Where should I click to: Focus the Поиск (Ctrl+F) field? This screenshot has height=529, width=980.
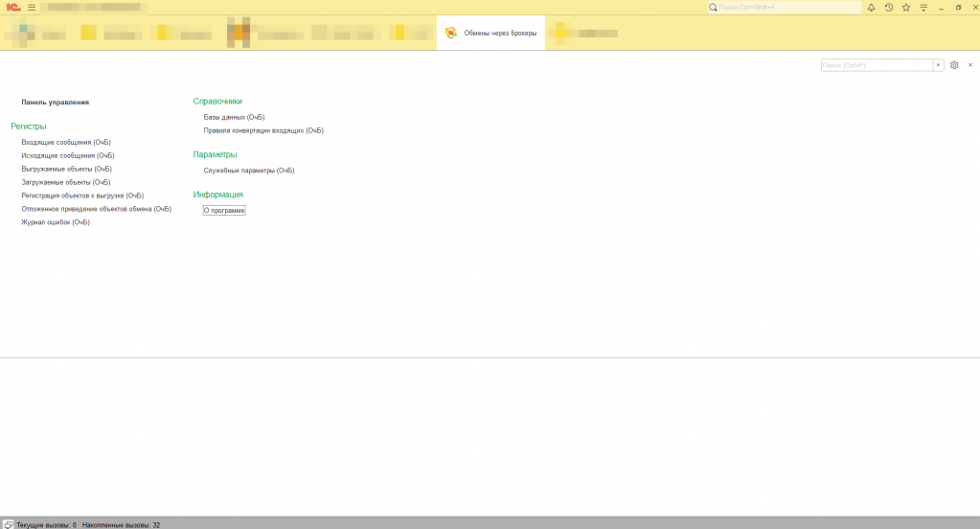tap(877, 65)
